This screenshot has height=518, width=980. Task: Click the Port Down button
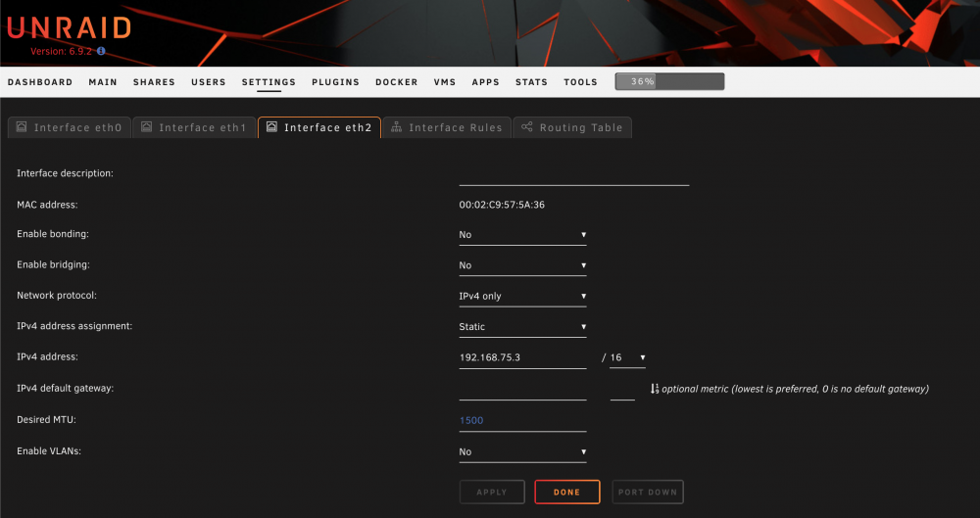point(648,492)
